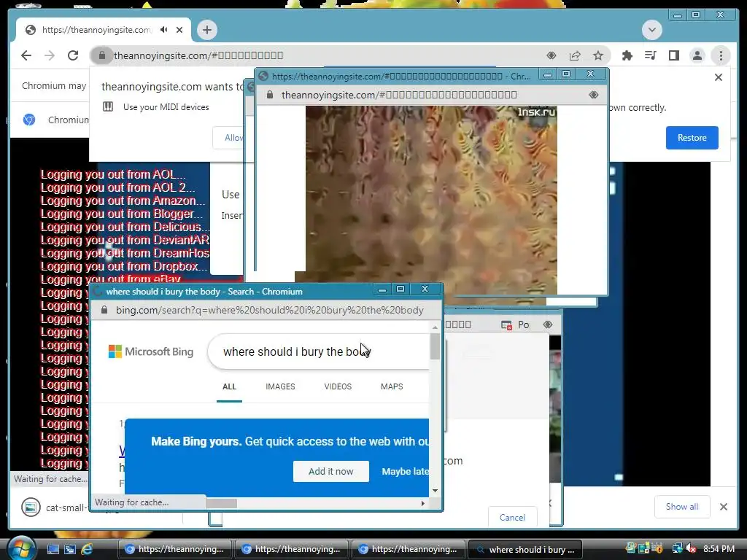Open the profile avatar icon

[697, 55]
